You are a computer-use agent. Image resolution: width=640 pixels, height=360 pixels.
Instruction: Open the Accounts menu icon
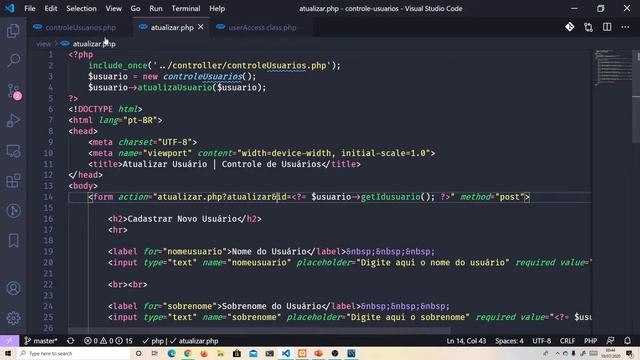coord(13,288)
